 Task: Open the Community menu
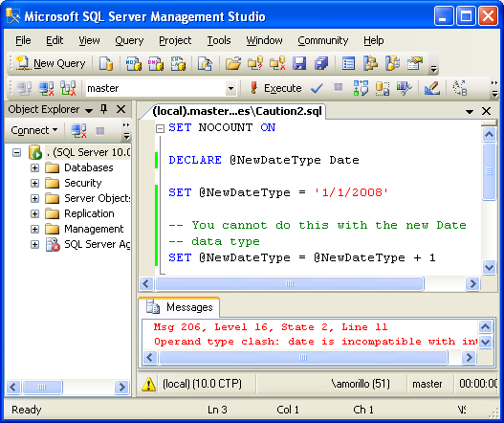tap(322, 40)
